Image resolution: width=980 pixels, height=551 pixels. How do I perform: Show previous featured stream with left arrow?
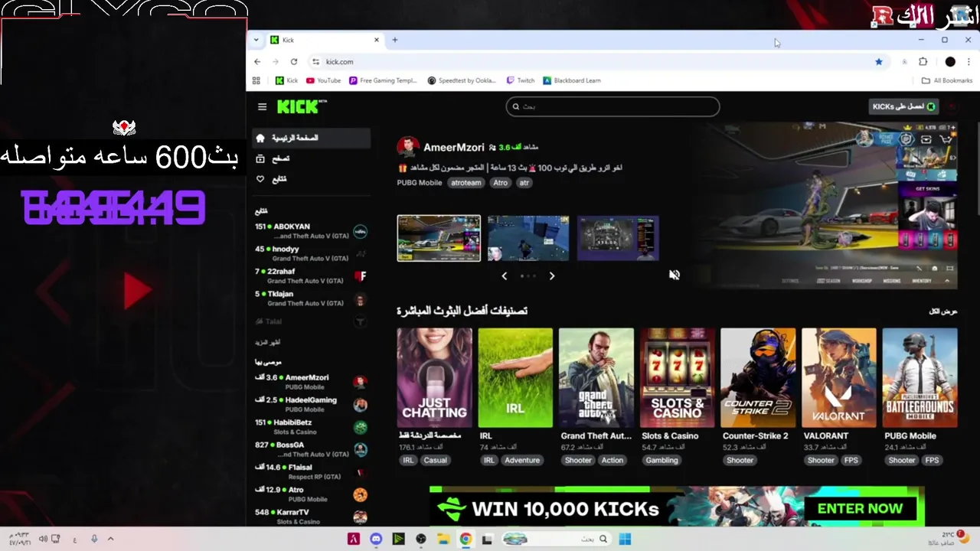click(504, 275)
